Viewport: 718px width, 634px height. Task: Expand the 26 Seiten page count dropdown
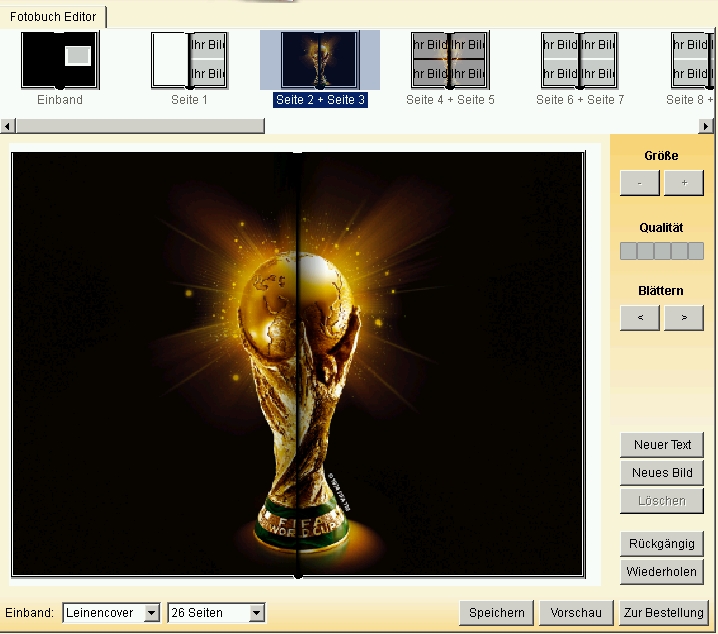(x=216, y=613)
